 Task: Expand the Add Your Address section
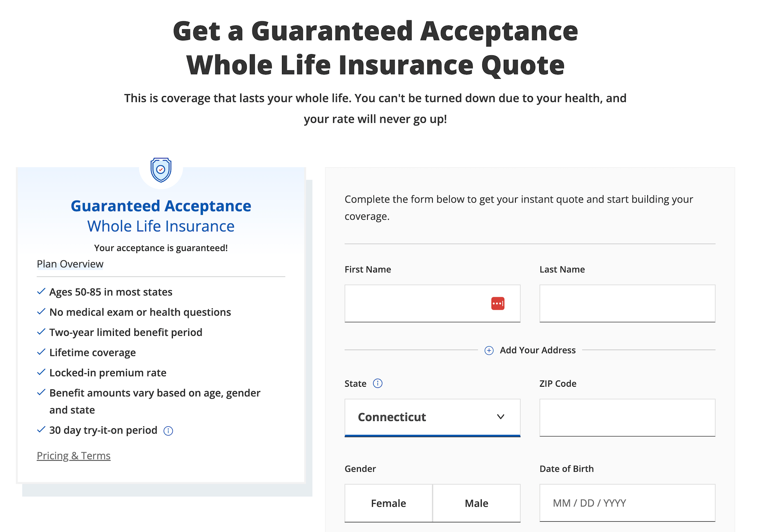(x=537, y=350)
